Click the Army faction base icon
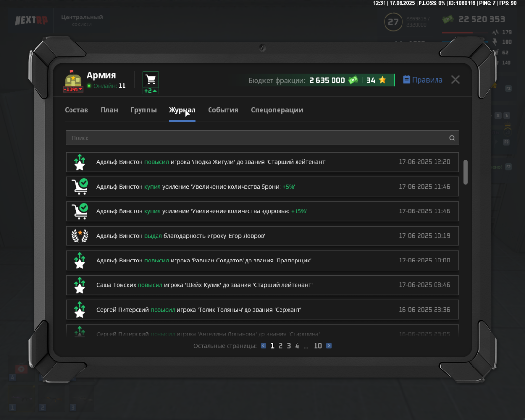525x420 pixels. [x=73, y=78]
